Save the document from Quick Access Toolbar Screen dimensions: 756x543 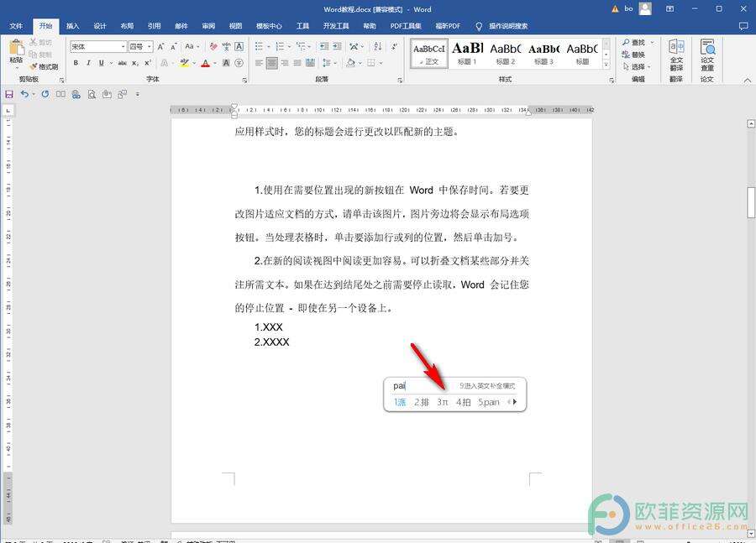click(8, 95)
